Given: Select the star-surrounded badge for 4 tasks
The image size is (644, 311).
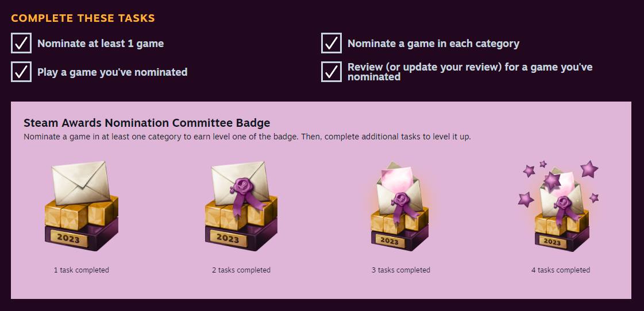Looking at the screenshot, I should click(561, 207).
